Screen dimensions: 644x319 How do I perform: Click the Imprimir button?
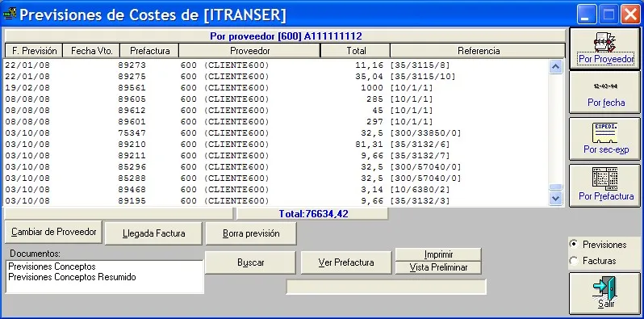tap(438, 254)
